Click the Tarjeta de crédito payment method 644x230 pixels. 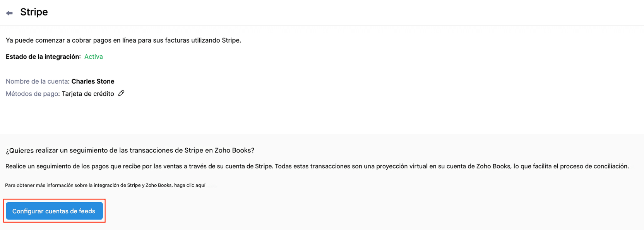point(88,94)
